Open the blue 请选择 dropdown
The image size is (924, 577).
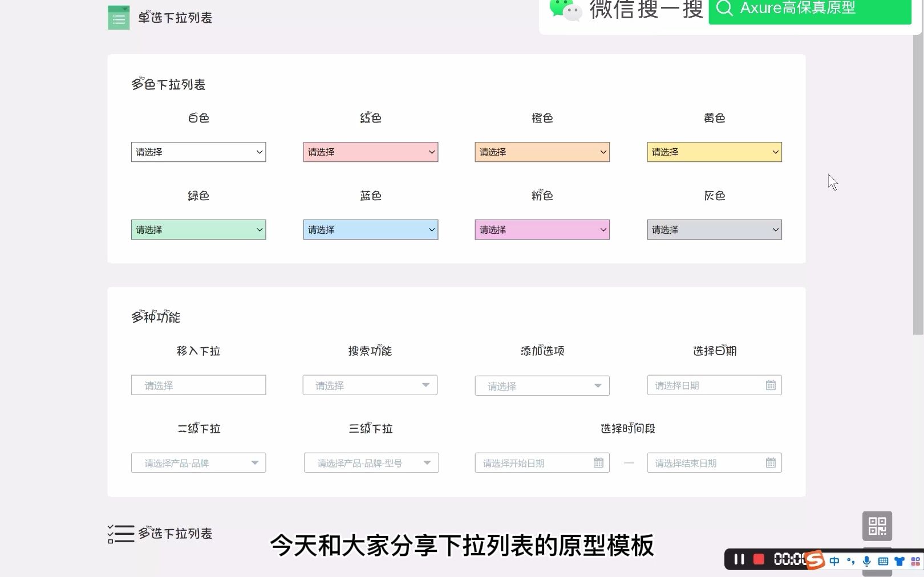tap(371, 230)
